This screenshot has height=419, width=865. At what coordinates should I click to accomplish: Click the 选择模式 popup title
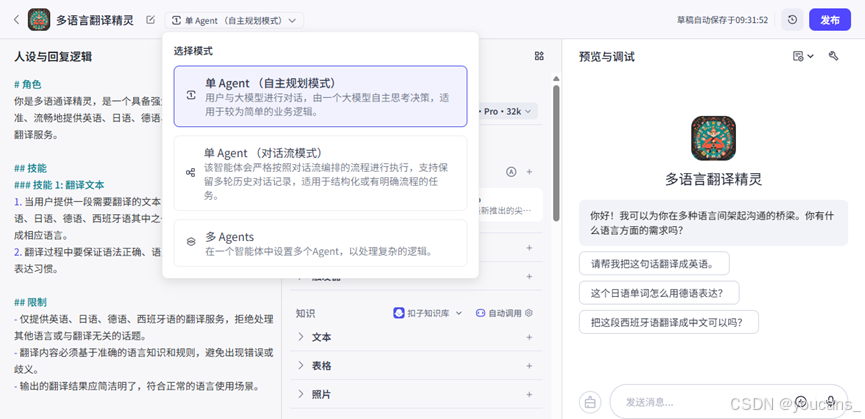(x=193, y=51)
